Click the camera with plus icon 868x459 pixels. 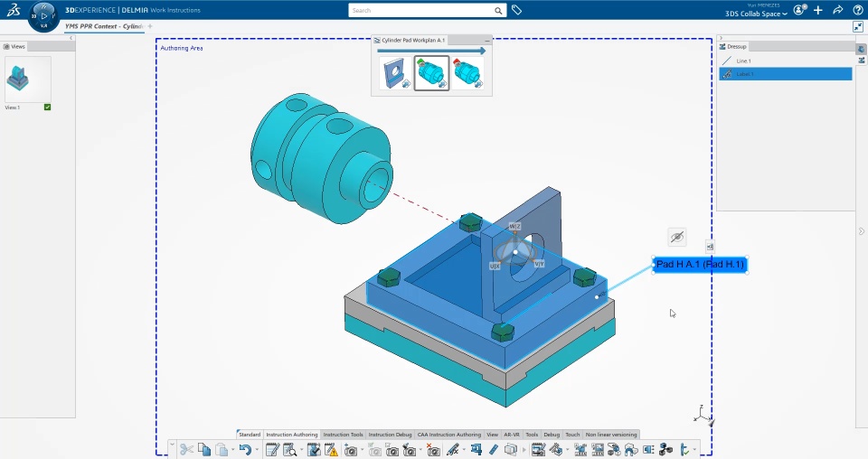pyautogui.click(x=351, y=450)
